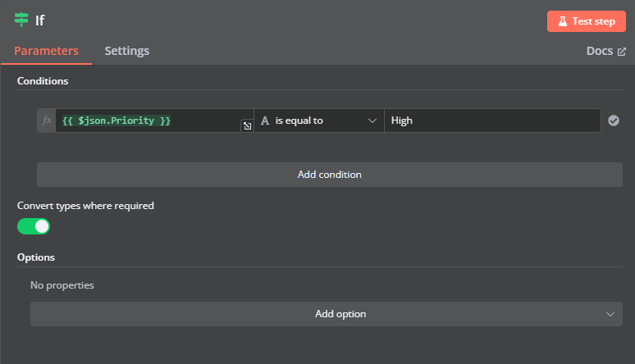The image size is (635, 364).
Task: Click the Add condition button
Action: [329, 175]
